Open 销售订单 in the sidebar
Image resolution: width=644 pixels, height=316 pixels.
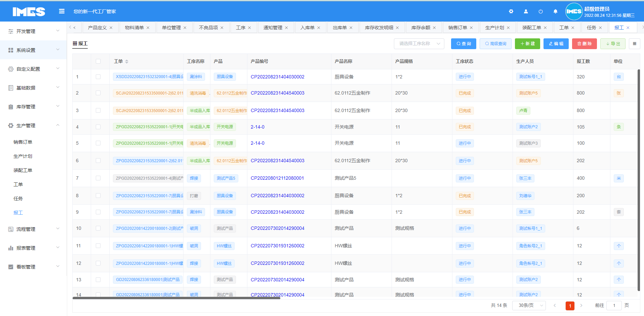pos(23,142)
